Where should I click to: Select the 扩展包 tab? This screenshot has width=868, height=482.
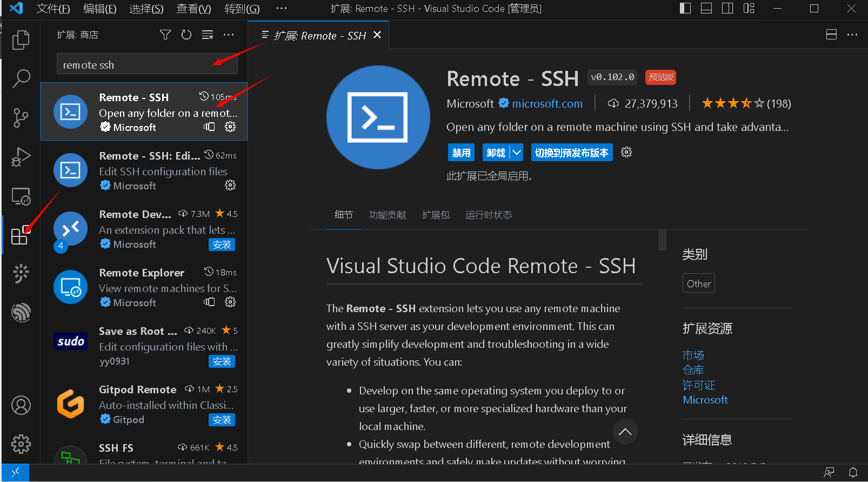point(436,215)
